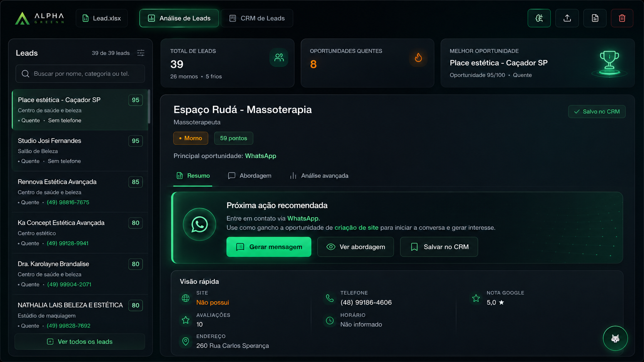644x362 pixels.
Task: Click the flame icon in Oportunidades Quentes
Action: pyautogui.click(x=418, y=58)
